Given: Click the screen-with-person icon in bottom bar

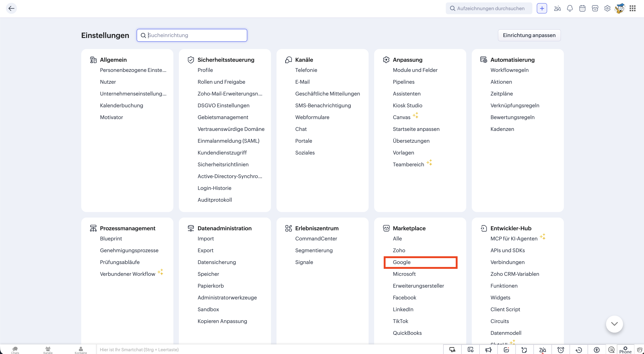Looking at the screenshot, I should pos(452,350).
